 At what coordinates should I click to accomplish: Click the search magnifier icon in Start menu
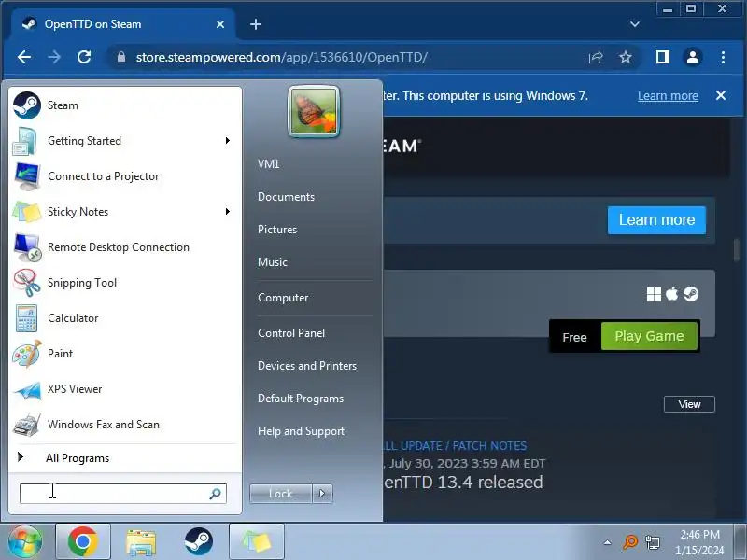pos(216,494)
